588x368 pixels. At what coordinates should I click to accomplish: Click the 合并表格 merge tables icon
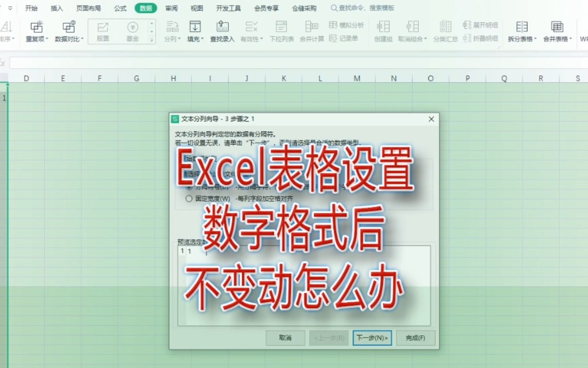click(x=557, y=27)
